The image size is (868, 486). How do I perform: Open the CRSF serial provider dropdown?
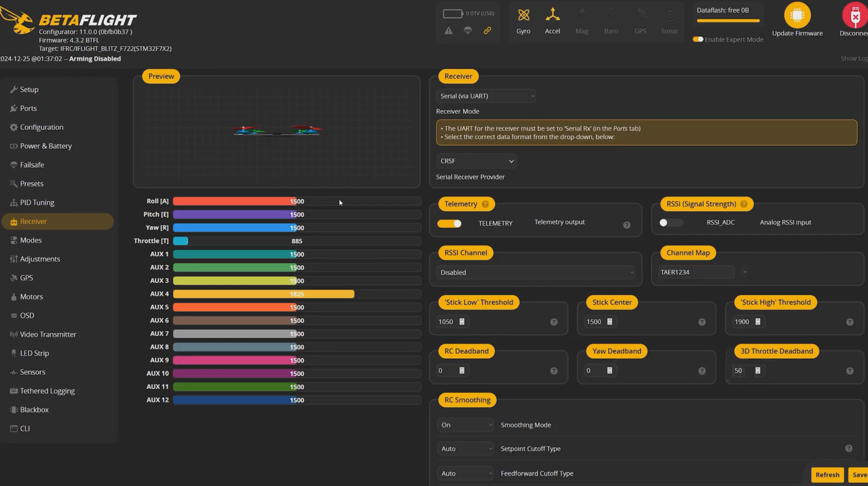point(476,161)
